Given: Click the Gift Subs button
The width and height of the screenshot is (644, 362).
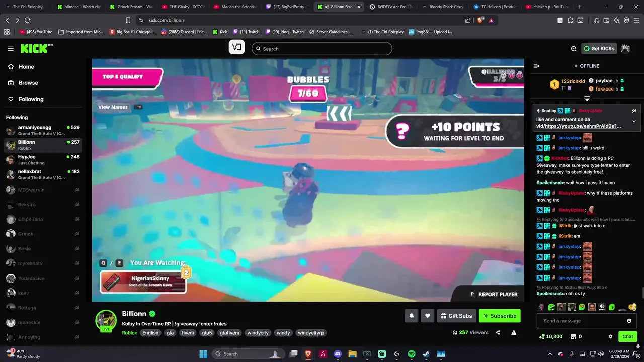Looking at the screenshot, I should click(456, 316).
